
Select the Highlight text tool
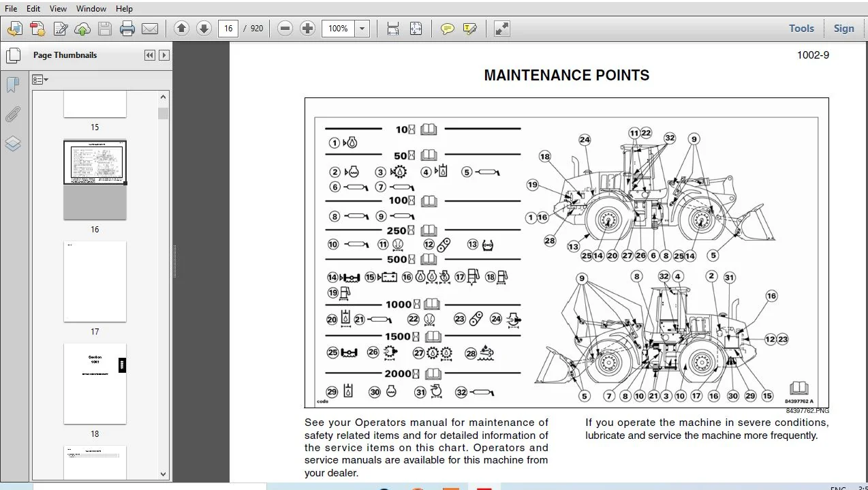point(469,29)
